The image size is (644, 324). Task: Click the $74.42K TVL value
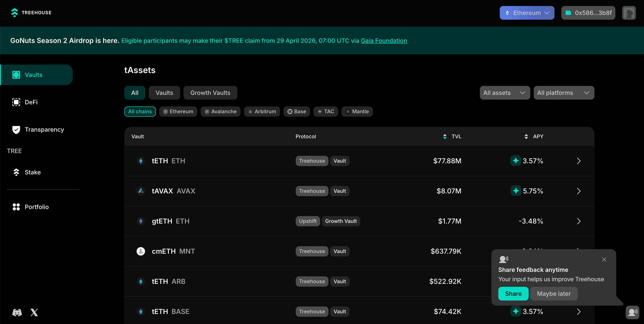[447, 312]
